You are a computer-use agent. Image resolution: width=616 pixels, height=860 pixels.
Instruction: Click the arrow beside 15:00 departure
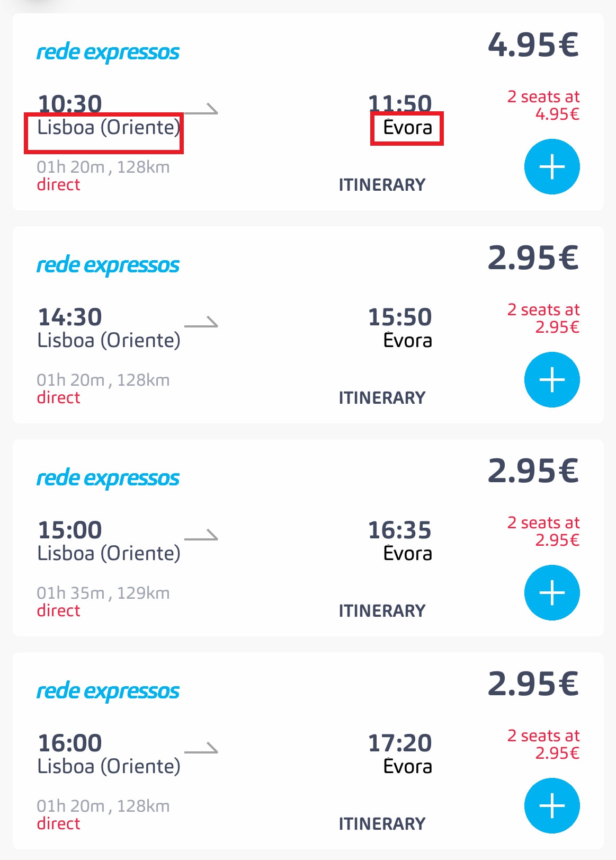click(201, 535)
